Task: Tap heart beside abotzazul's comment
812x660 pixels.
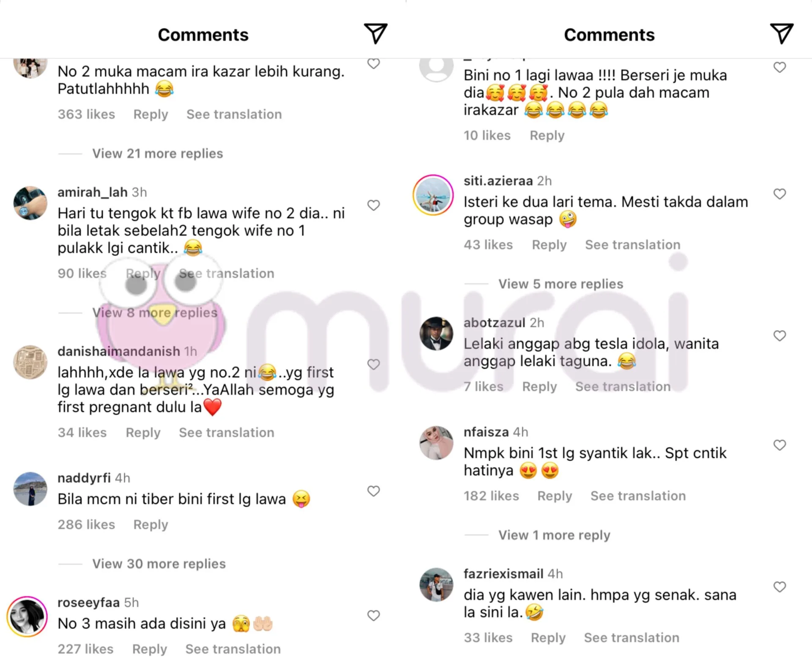Action: pyautogui.click(x=779, y=336)
